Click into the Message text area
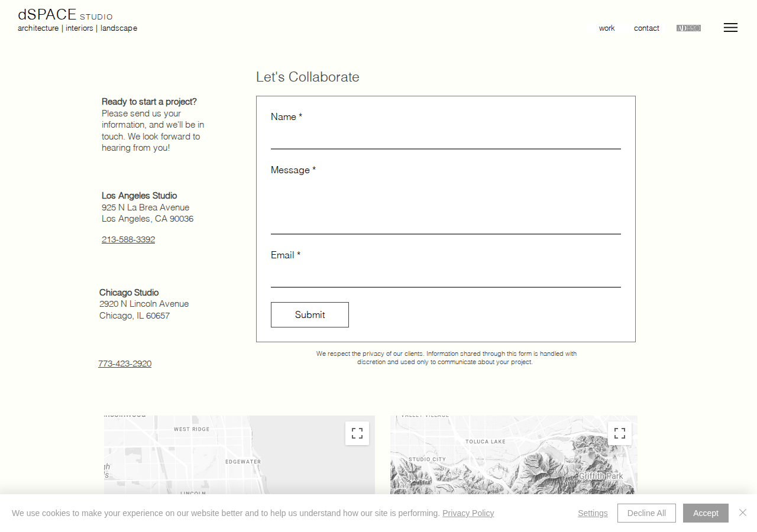The height and width of the screenshot is (532, 757). pos(446,207)
